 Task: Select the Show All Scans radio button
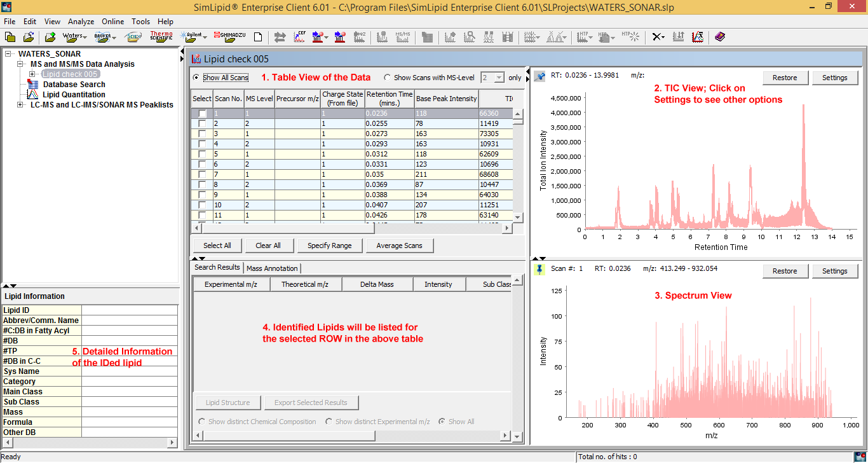point(196,78)
